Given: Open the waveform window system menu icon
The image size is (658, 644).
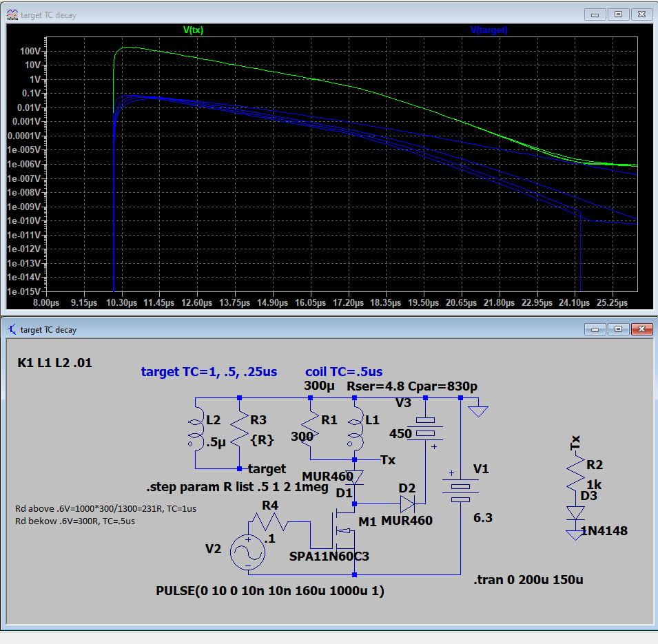Looking at the screenshot, I should pos(12,14).
